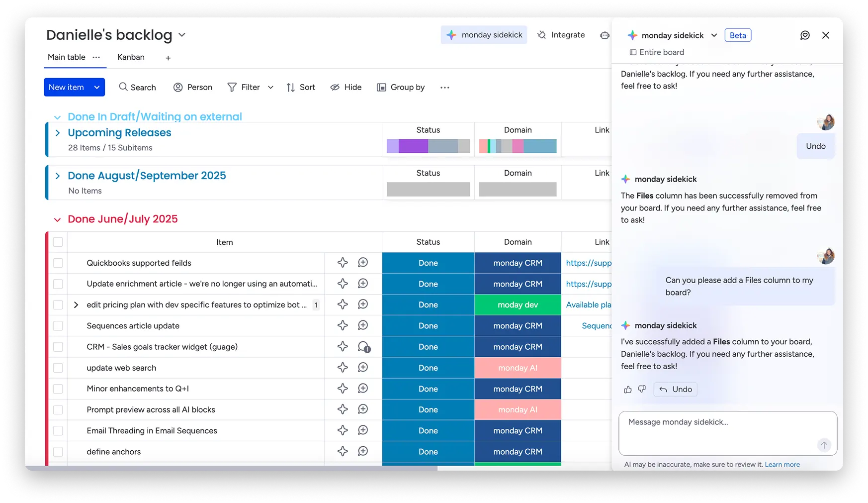Close the monday sidekick panel
The width and height of the screenshot is (868, 503).
pos(826,35)
